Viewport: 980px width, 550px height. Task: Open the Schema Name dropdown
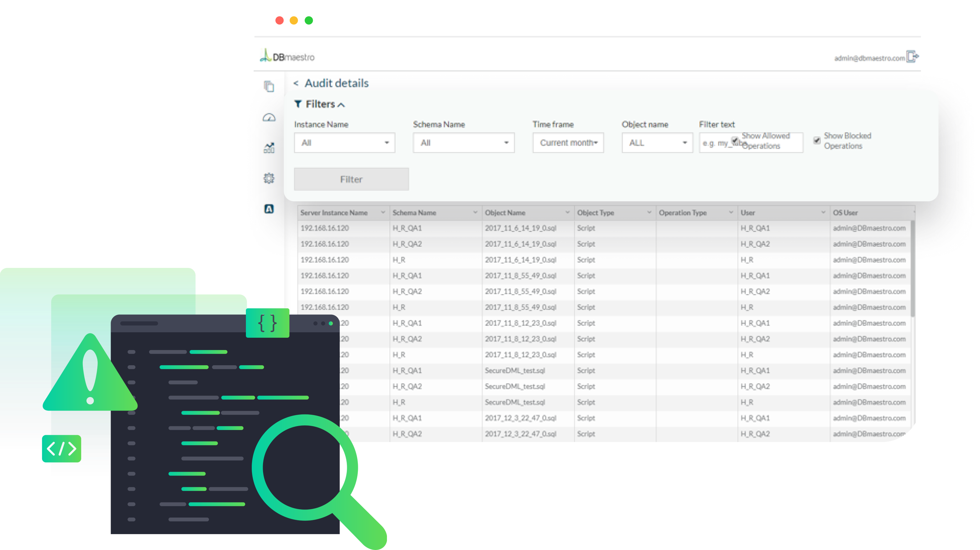pyautogui.click(x=464, y=143)
